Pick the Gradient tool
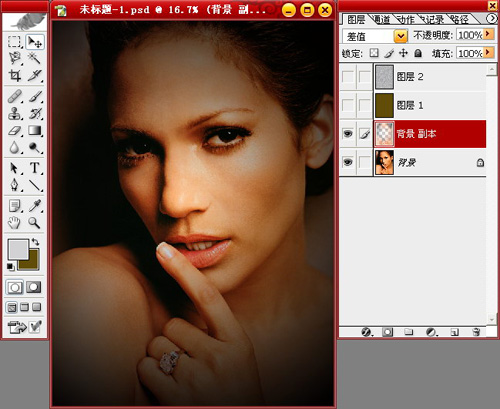The height and width of the screenshot is (409, 500). point(35,130)
